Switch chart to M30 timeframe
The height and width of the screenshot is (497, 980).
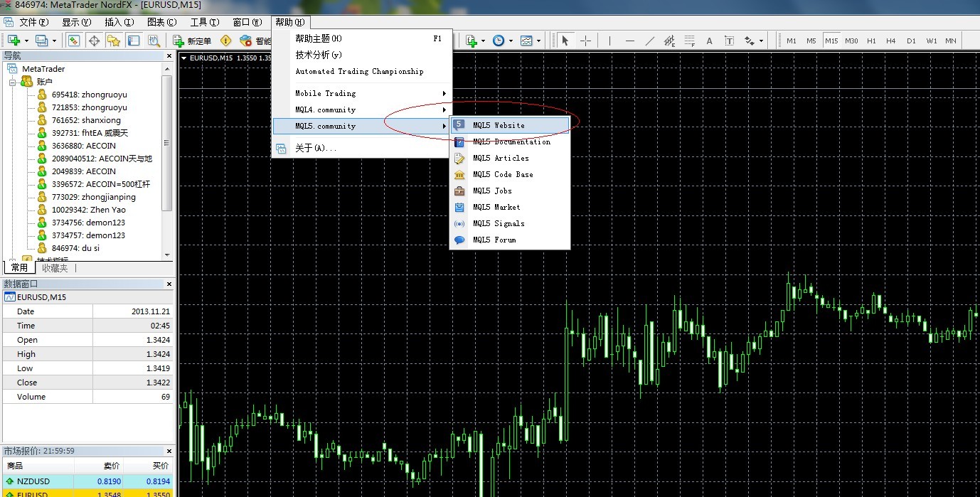(851, 41)
